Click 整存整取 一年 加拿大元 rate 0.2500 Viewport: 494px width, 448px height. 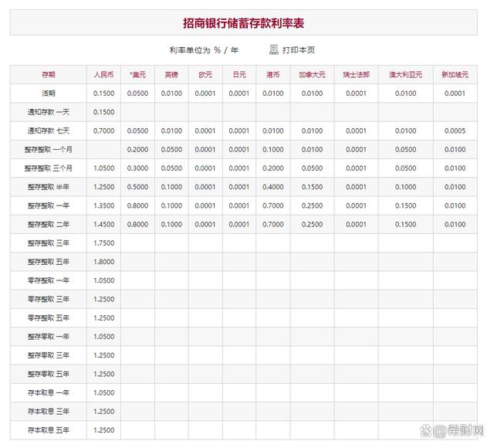[312, 205]
